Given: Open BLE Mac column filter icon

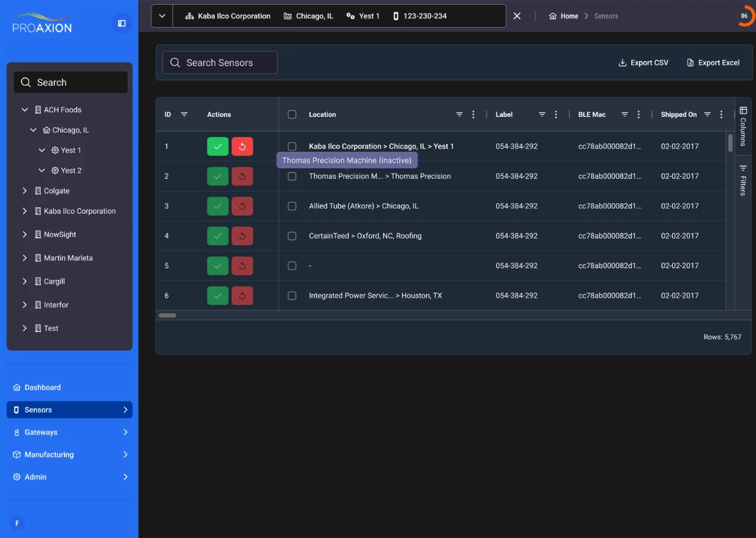Looking at the screenshot, I should coord(625,115).
